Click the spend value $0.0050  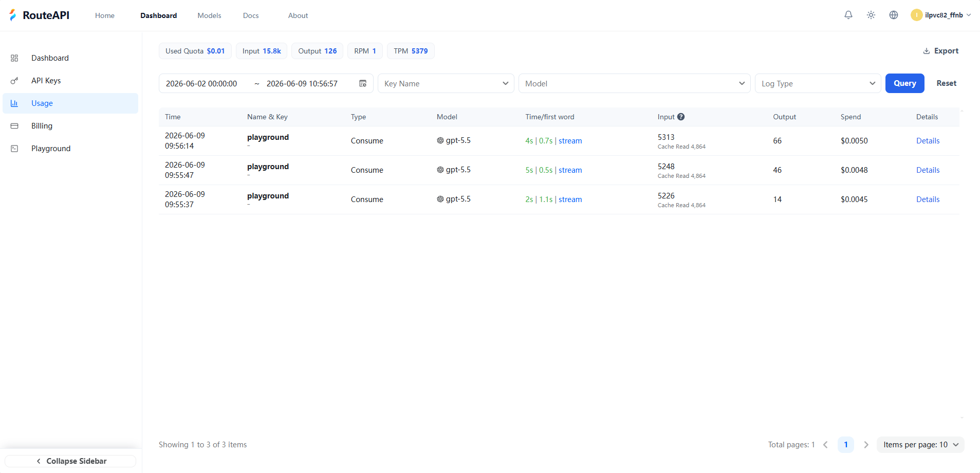tap(854, 141)
